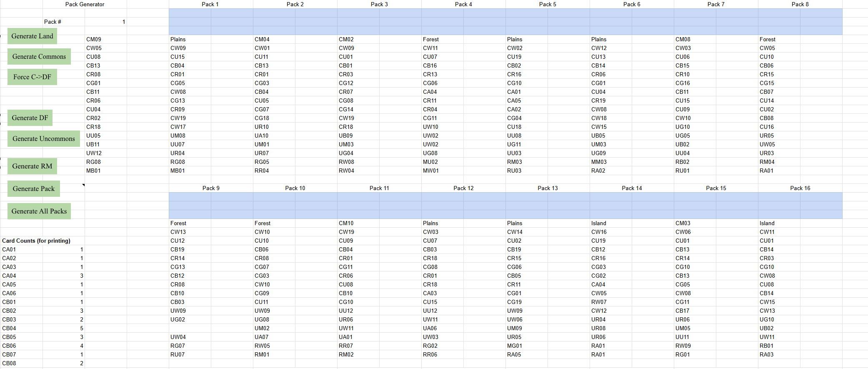This screenshot has width=868, height=369.
Task: Click the Pack 1 column header
Action: [210, 4]
